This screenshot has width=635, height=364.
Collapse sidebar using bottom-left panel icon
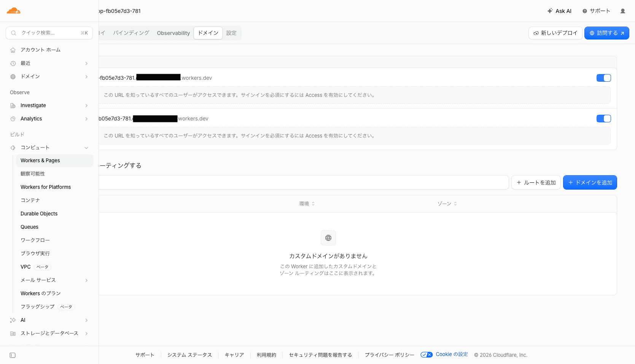13,355
